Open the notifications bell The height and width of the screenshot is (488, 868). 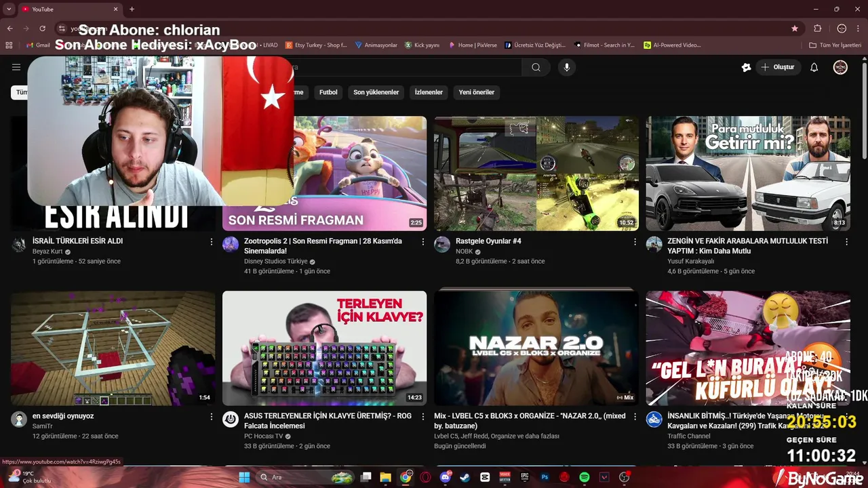click(814, 67)
